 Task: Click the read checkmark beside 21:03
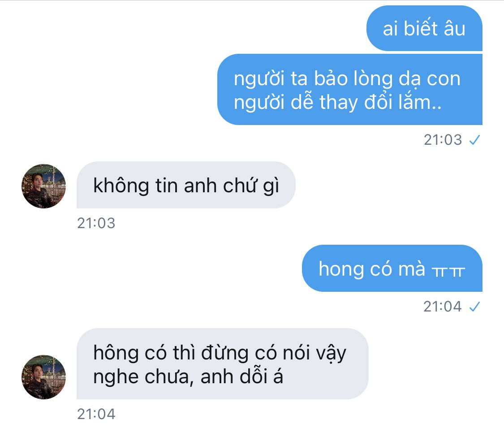point(474,140)
